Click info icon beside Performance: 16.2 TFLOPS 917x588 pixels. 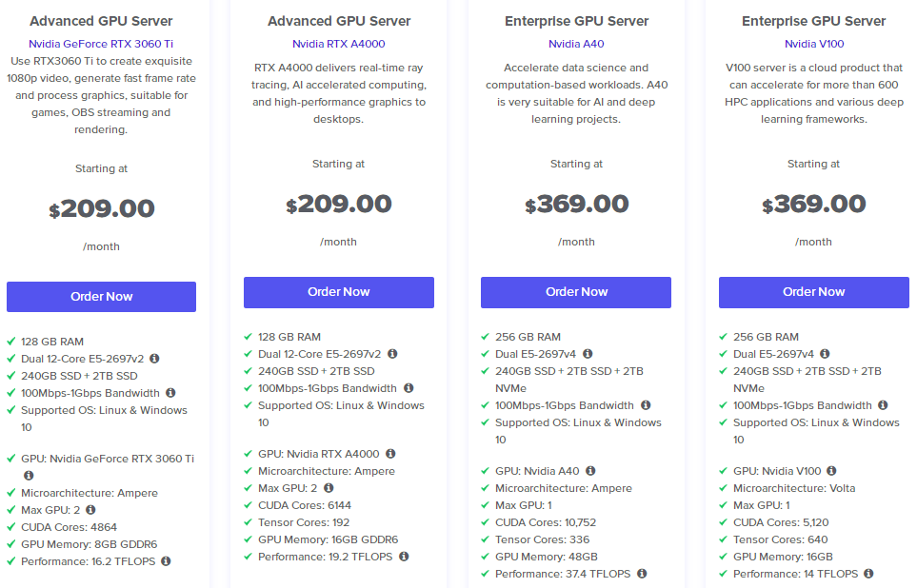(166, 561)
